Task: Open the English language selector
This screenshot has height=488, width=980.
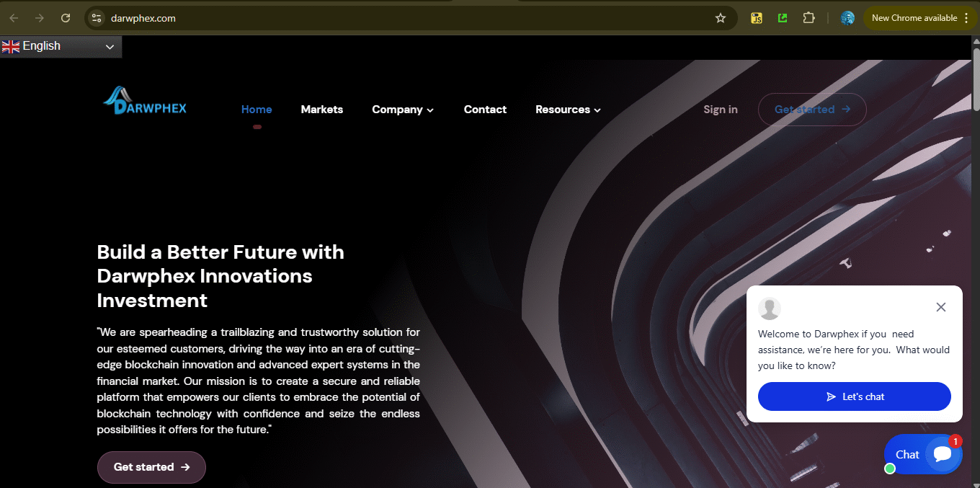Action: coord(61,46)
